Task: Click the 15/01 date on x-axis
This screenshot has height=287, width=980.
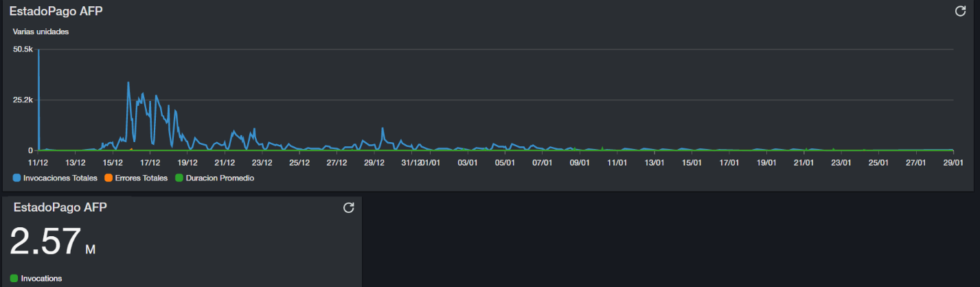Action: [x=692, y=163]
